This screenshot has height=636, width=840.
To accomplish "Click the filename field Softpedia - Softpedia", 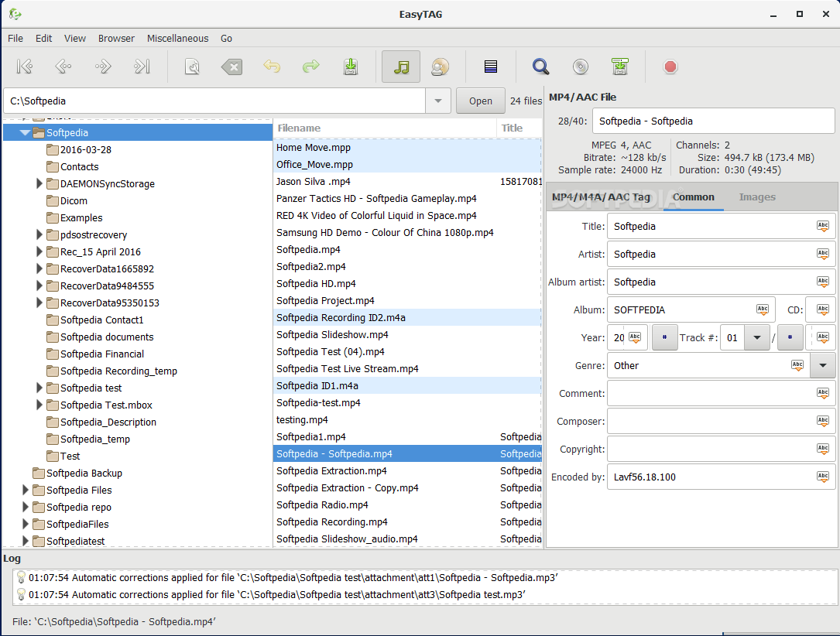I will [x=713, y=121].
